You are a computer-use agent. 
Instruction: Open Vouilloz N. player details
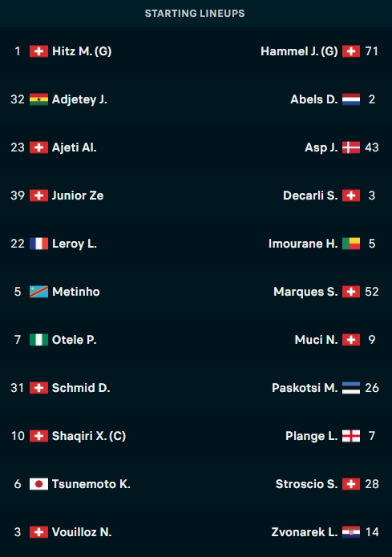[x=82, y=532]
